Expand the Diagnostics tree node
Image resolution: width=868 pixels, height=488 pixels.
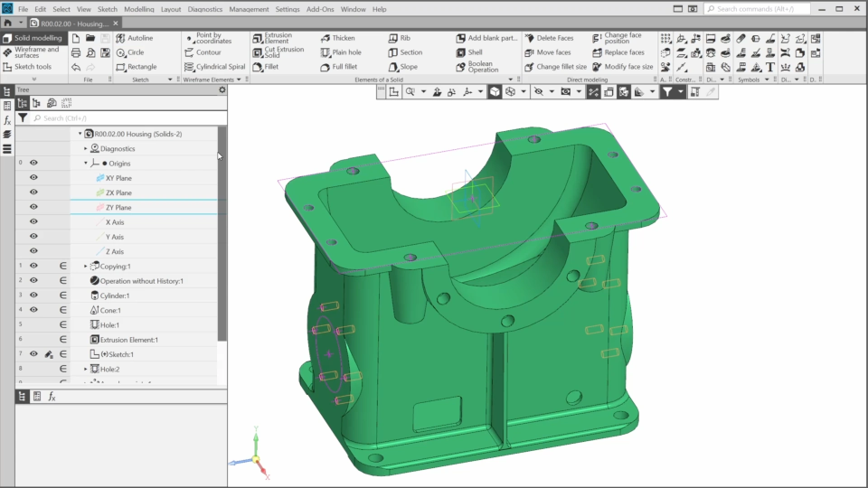point(86,149)
